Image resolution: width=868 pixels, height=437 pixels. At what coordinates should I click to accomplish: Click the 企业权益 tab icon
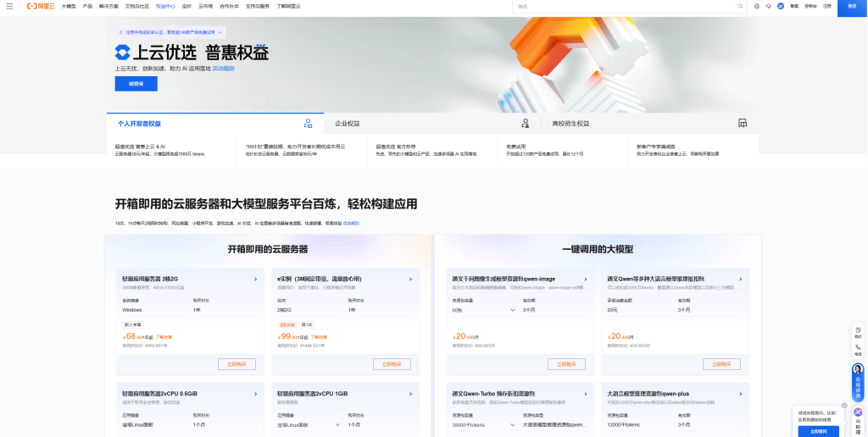(526, 124)
